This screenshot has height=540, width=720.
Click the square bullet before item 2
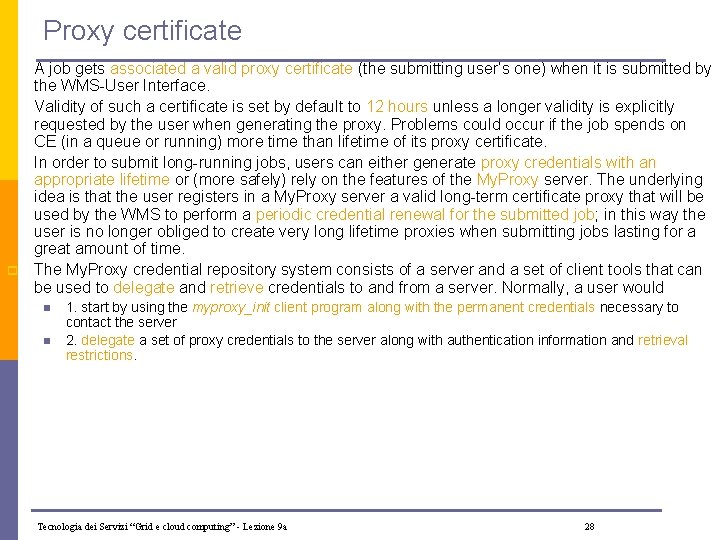coord(47,341)
